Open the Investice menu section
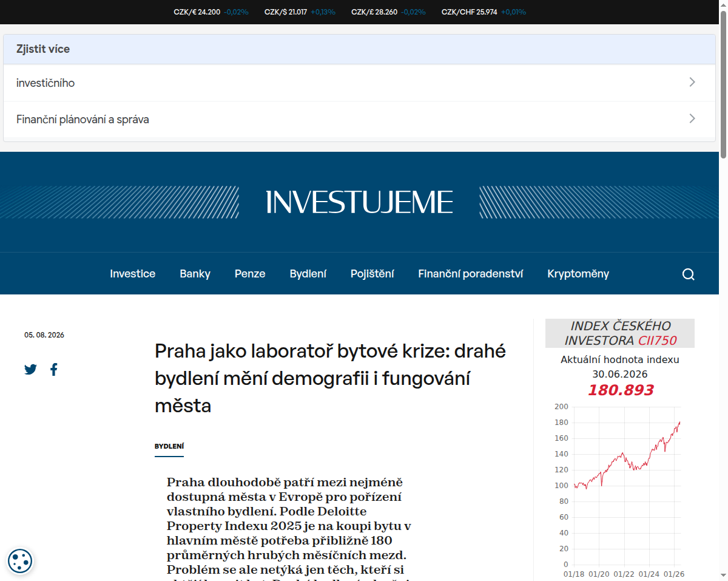 (133, 274)
